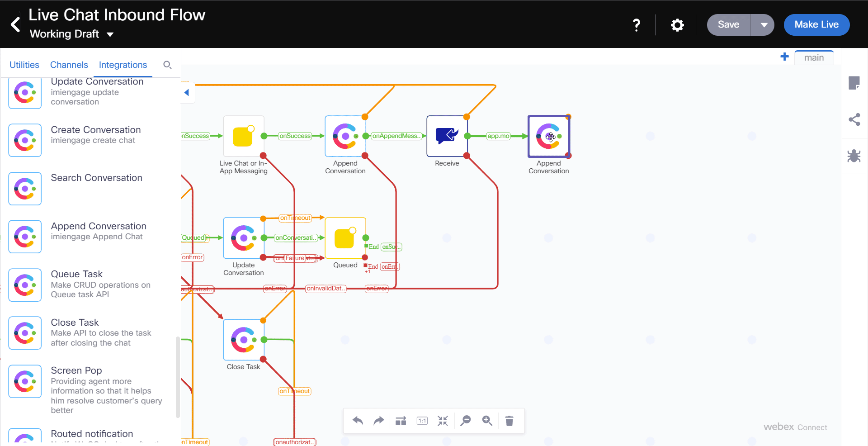Reset zoom with the 1:1 icon
This screenshot has width=868, height=446.
pos(422,421)
